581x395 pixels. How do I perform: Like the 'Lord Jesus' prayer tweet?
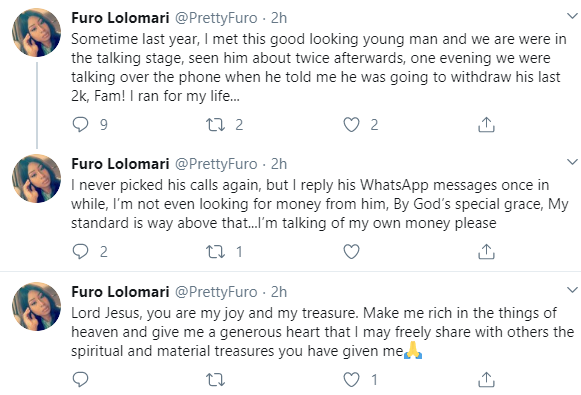351,379
